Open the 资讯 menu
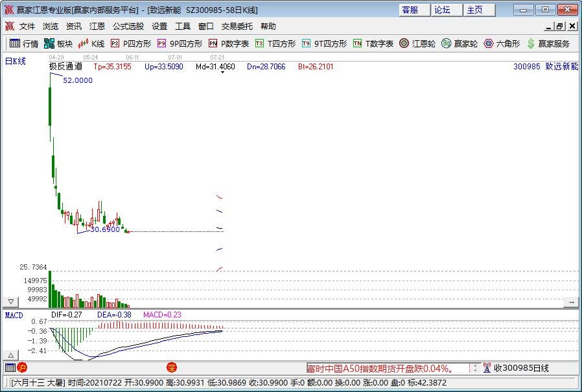 point(74,27)
